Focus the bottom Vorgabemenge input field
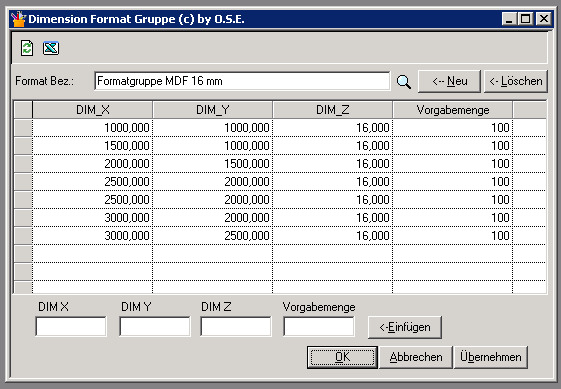561x389 pixels. (x=319, y=326)
